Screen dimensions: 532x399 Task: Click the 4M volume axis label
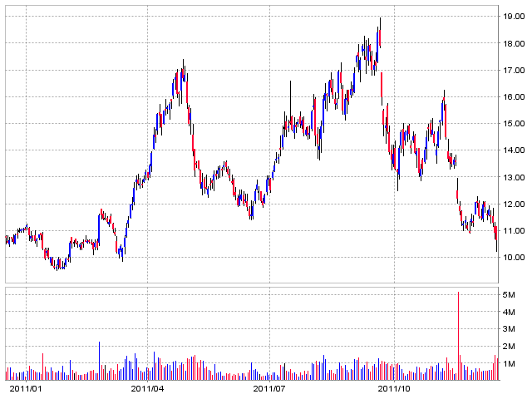(x=509, y=312)
